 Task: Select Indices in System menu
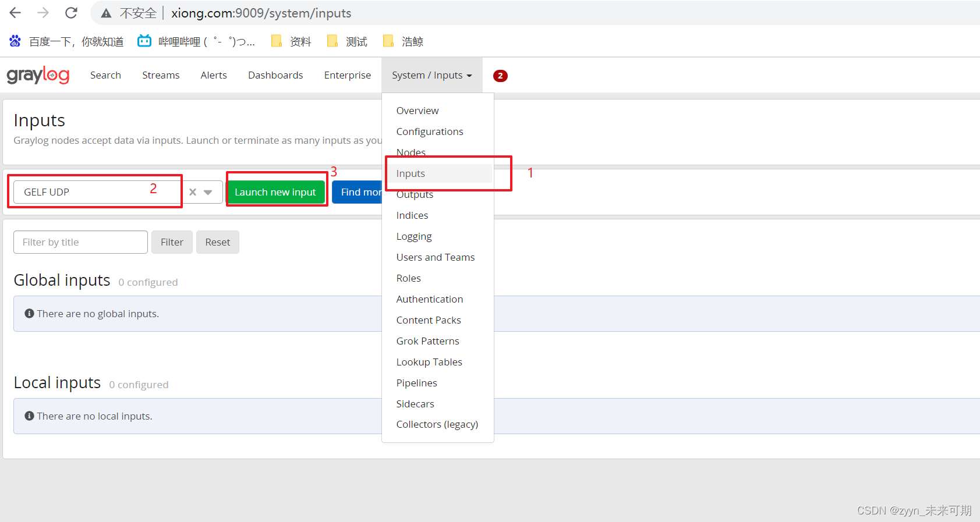click(412, 215)
